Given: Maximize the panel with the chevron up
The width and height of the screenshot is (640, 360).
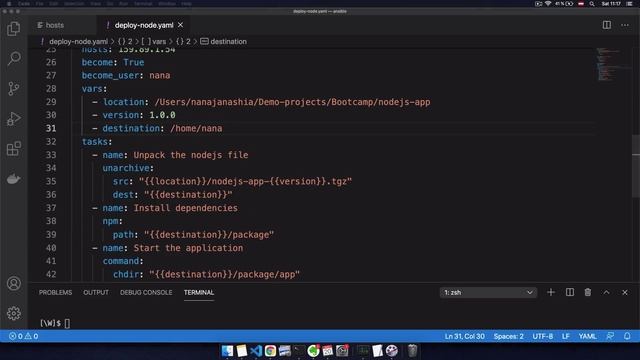Looking at the screenshot, I should [x=607, y=292].
